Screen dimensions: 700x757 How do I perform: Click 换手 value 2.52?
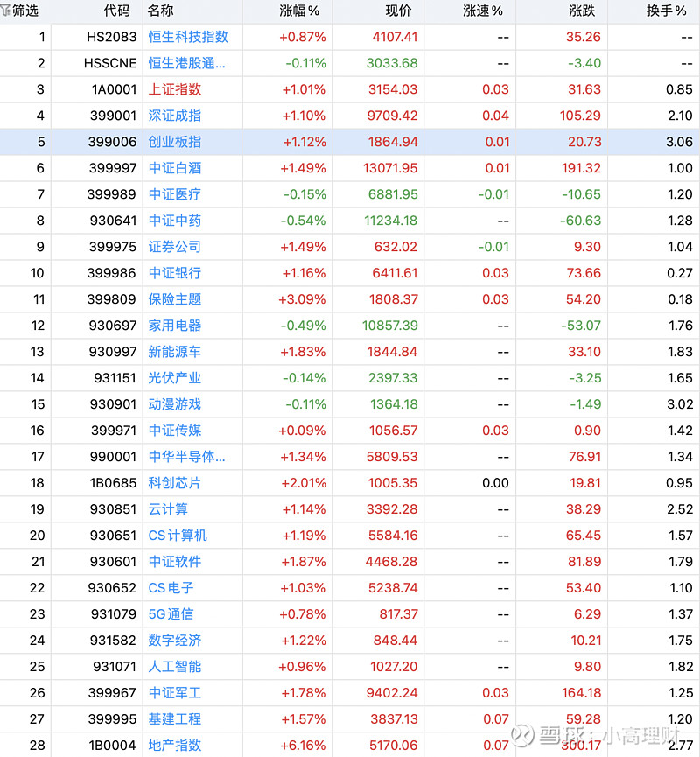click(680, 508)
